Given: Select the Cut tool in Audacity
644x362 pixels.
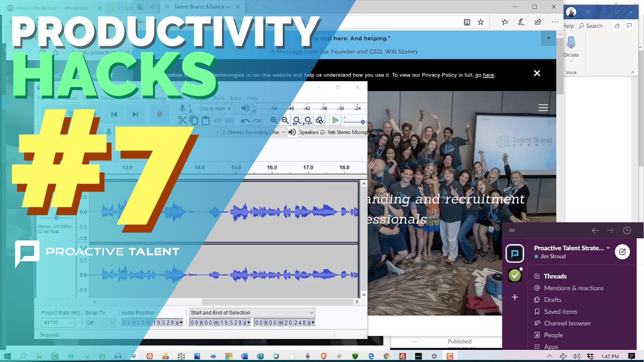Looking at the screenshot, I should tap(182, 120).
